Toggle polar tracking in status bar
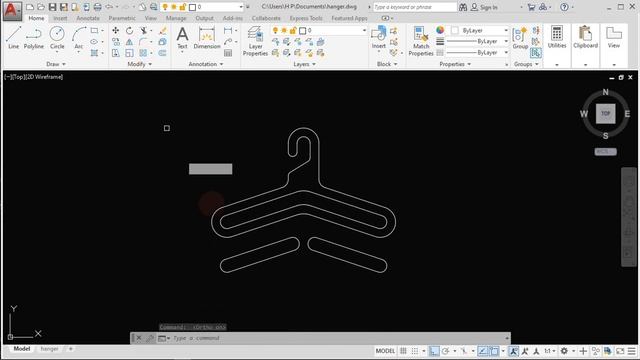Viewport: 640px width, 360px height. click(446, 351)
